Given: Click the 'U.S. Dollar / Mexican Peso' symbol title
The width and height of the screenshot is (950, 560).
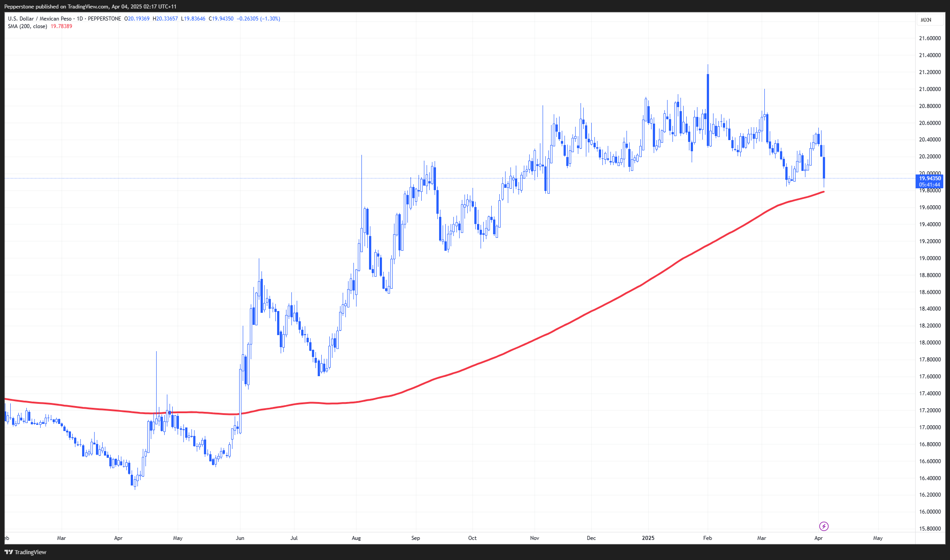Looking at the screenshot, I should click(x=40, y=19).
